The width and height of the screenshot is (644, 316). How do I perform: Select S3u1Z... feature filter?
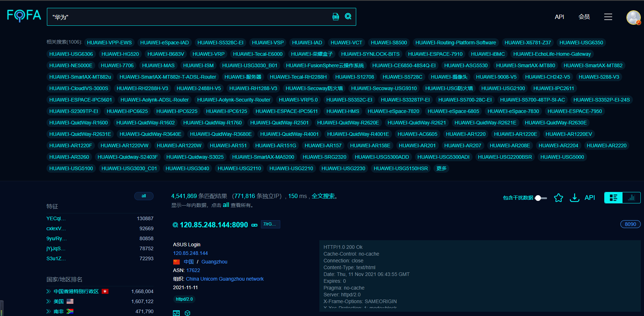click(x=56, y=258)
